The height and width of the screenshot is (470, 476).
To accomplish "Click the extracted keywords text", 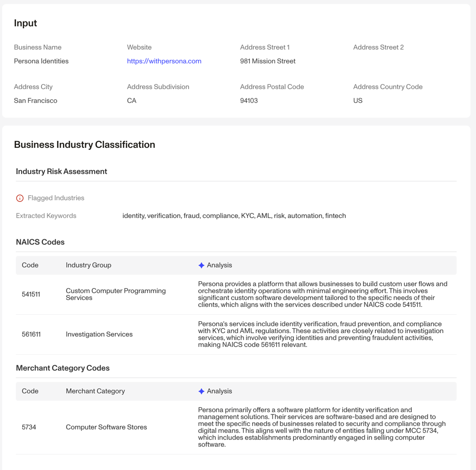I will [x=234, y=215].
